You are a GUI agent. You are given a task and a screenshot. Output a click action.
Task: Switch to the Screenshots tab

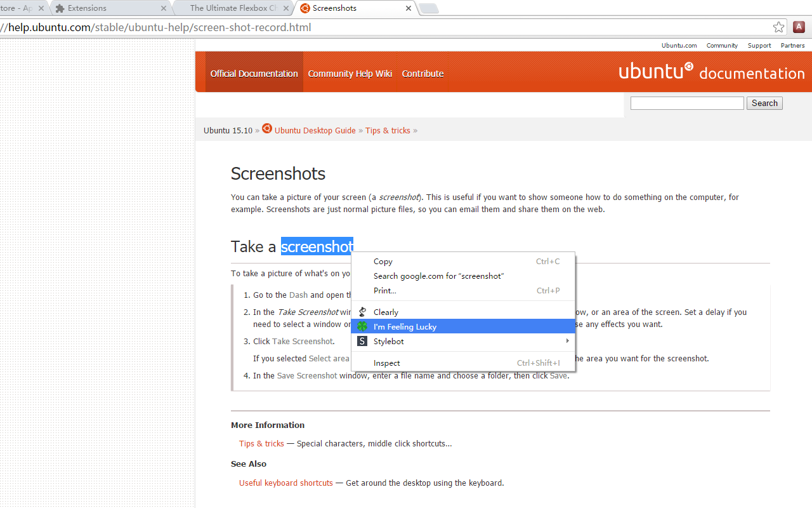click(x=355, y=8)
